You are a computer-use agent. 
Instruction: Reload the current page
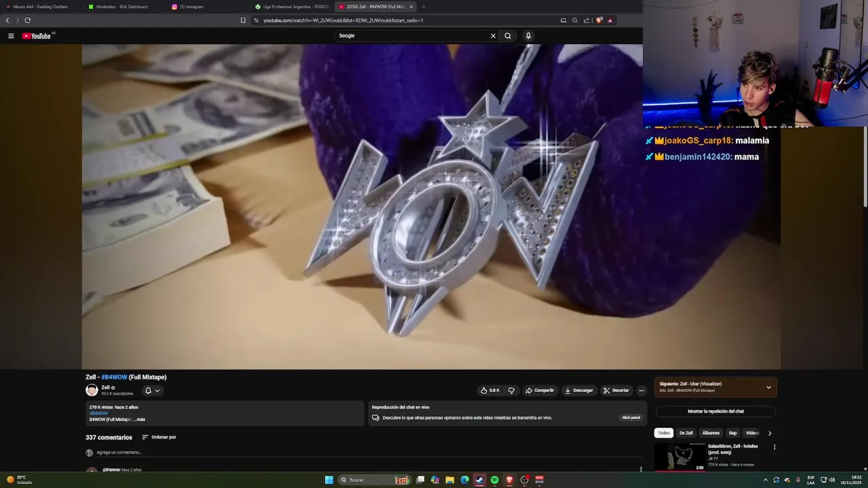28,20
